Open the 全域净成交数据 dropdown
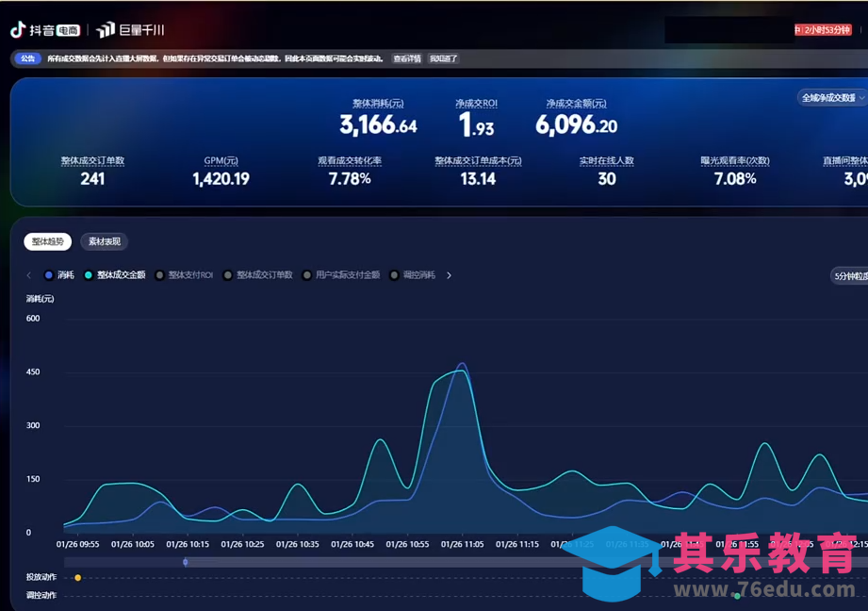Image resolution: width=868 pixels, height=611 pixels. [x=832, y=97]
